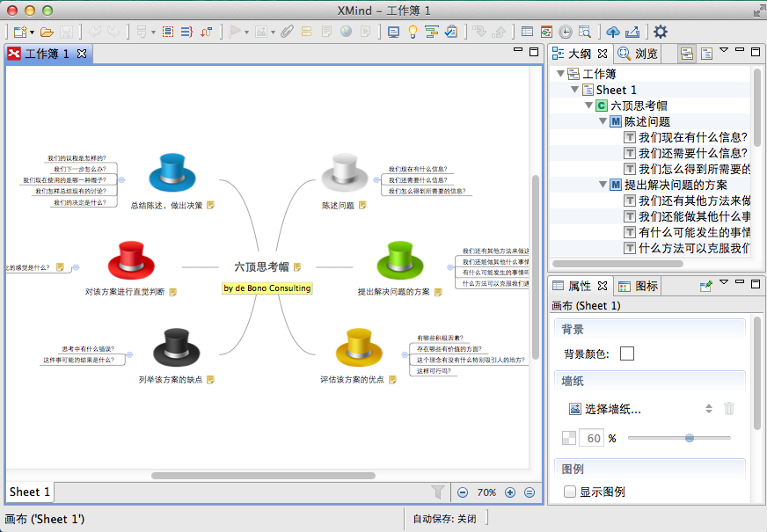Open the 选择墙纸 wallpaper dropdown
Screen dimensions: 767x532
(x=709, y=410)
